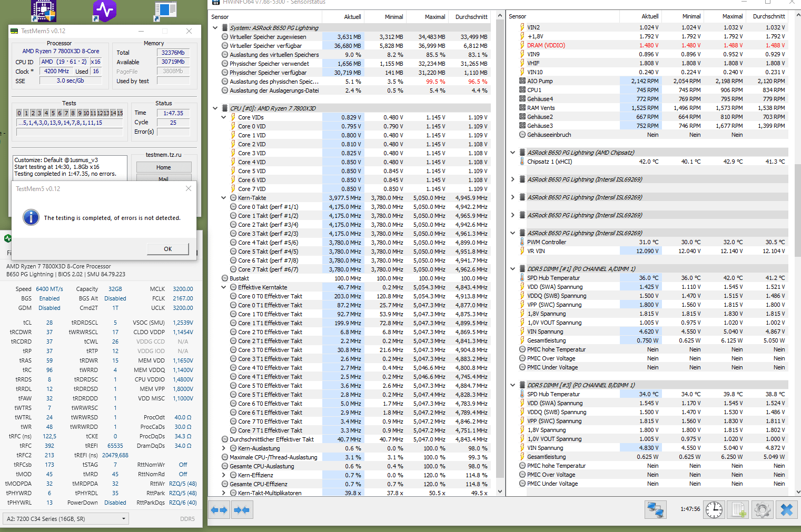The image size is (801, 532).
Task: Open the A2: 7200 C34 Series dropdown
Action: point(66,519)
